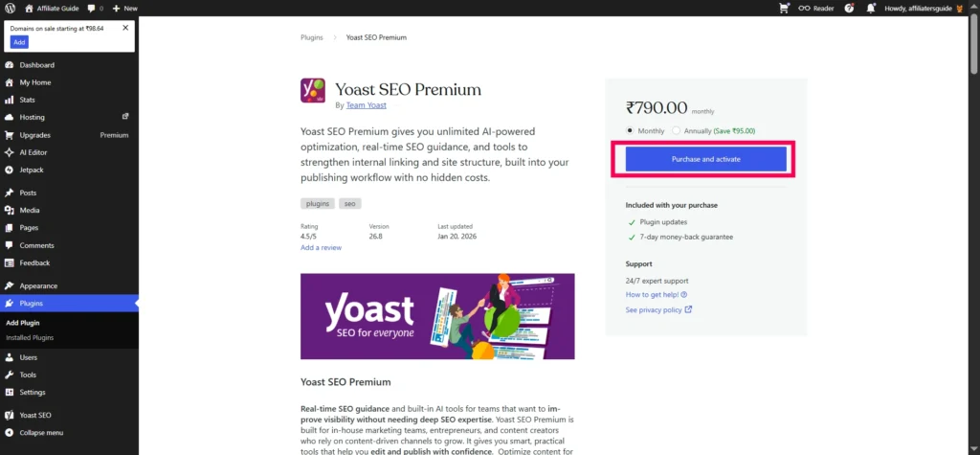The width and height of the screenshot is (980, 455).
Task: Collapse the admin sidebar menu
Action: pyautogui.click(x=41, y=432)
